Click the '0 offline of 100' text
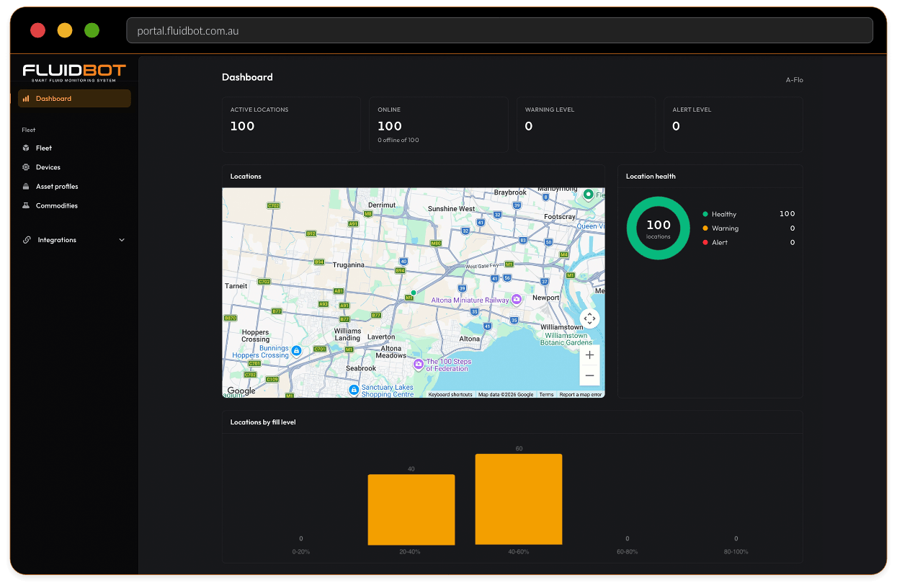897x588 pixels. tap(398, 140)
